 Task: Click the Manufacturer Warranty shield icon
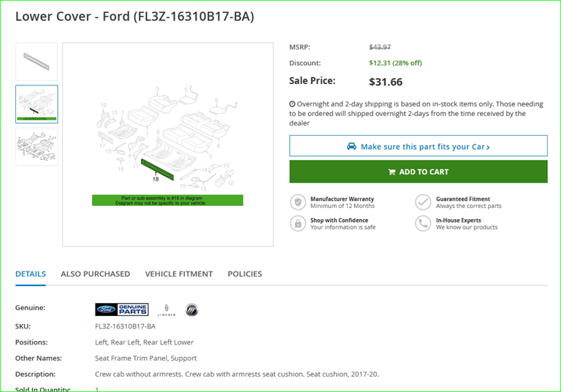pos(298,202)
